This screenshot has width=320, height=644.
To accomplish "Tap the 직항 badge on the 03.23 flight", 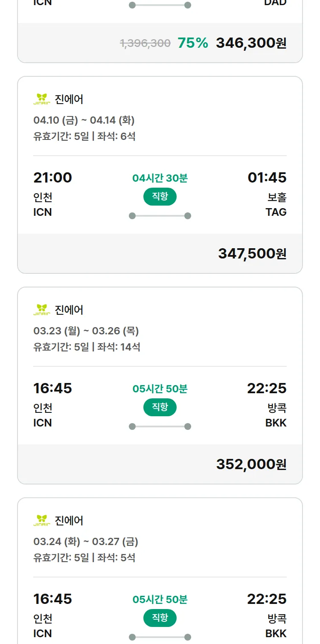I will [x=160, y=407].
